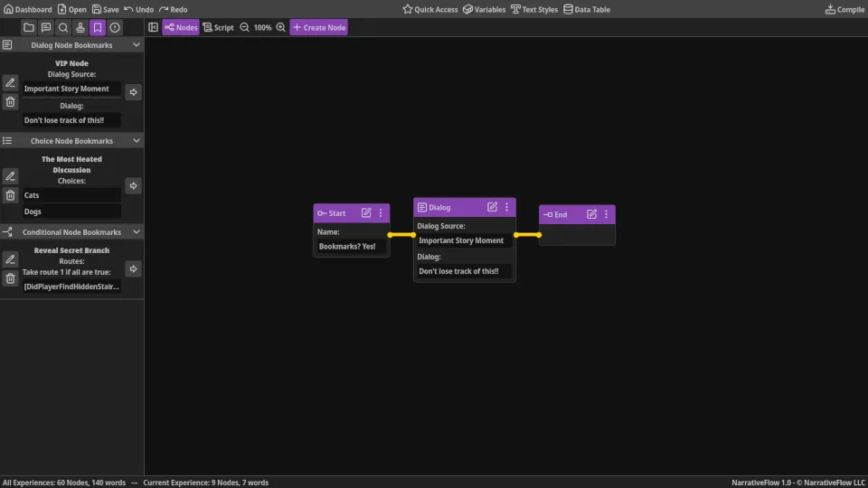The width and height of the screenshot is (868, 488).
Task: Open the Variables menu
Action: (x=484, y=9)
